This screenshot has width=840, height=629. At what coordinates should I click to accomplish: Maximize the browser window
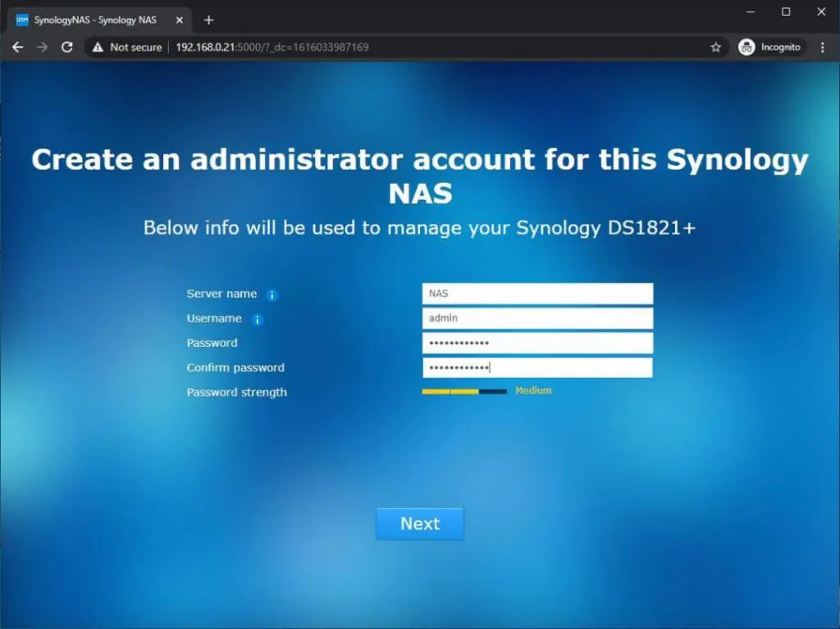(x=786, y=11)
